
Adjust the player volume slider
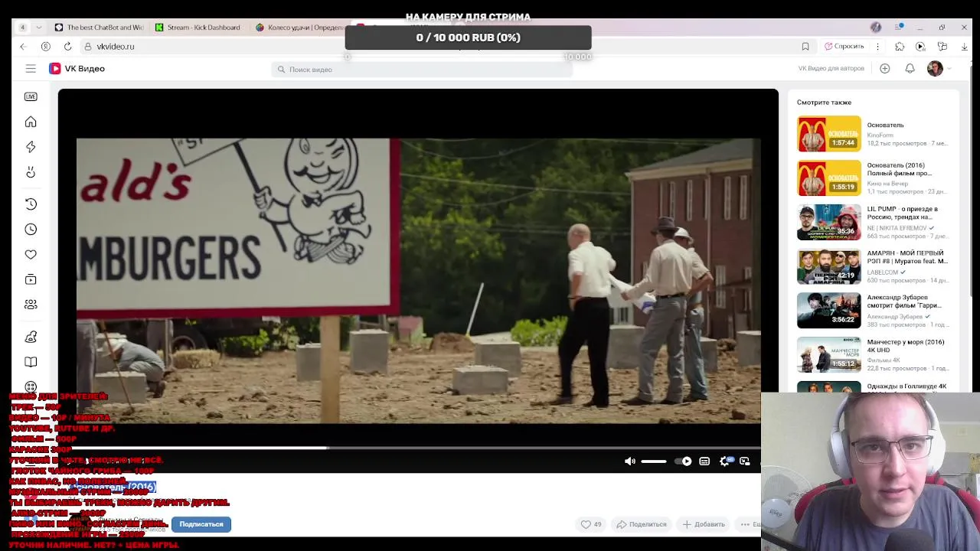[653, 461]
